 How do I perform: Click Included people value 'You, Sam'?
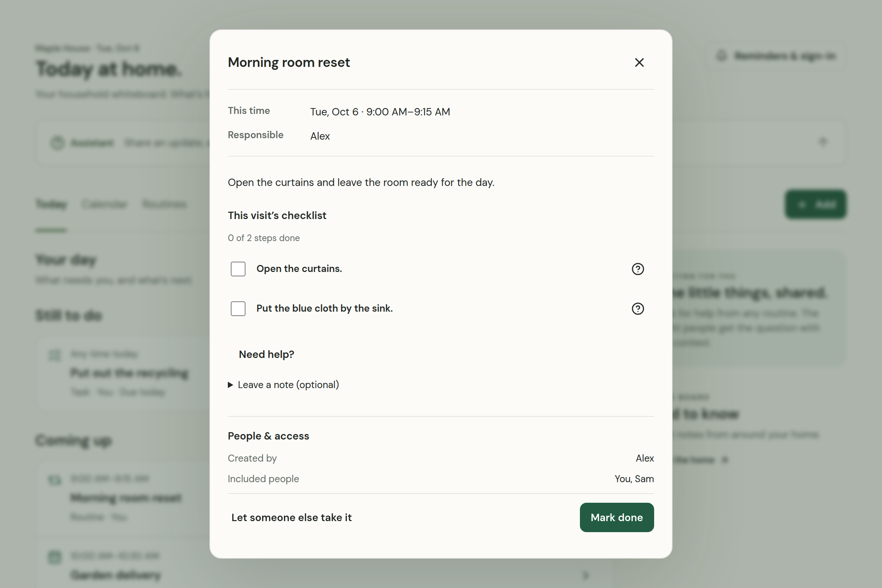634,479
